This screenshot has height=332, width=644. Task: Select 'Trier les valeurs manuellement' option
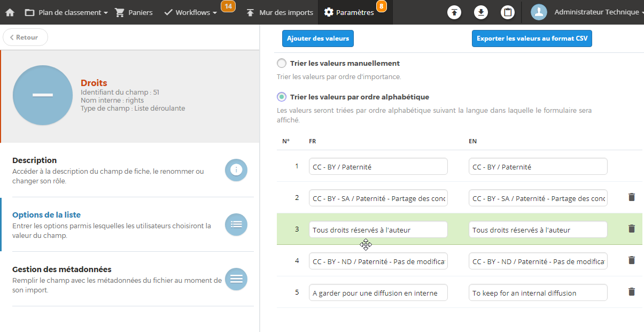coord(282,63)
